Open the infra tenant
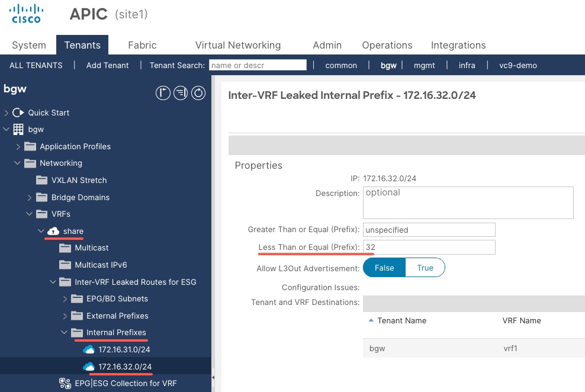This screenshot has width=585, height=392. [467, 65]
